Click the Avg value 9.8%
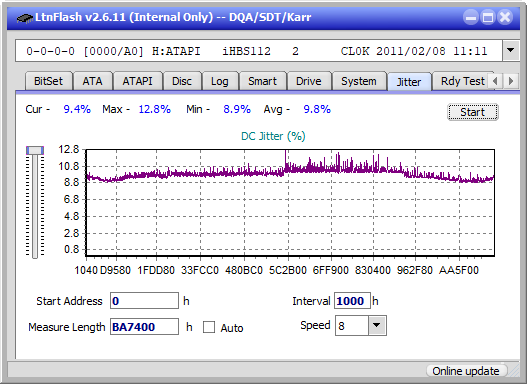 317,109
